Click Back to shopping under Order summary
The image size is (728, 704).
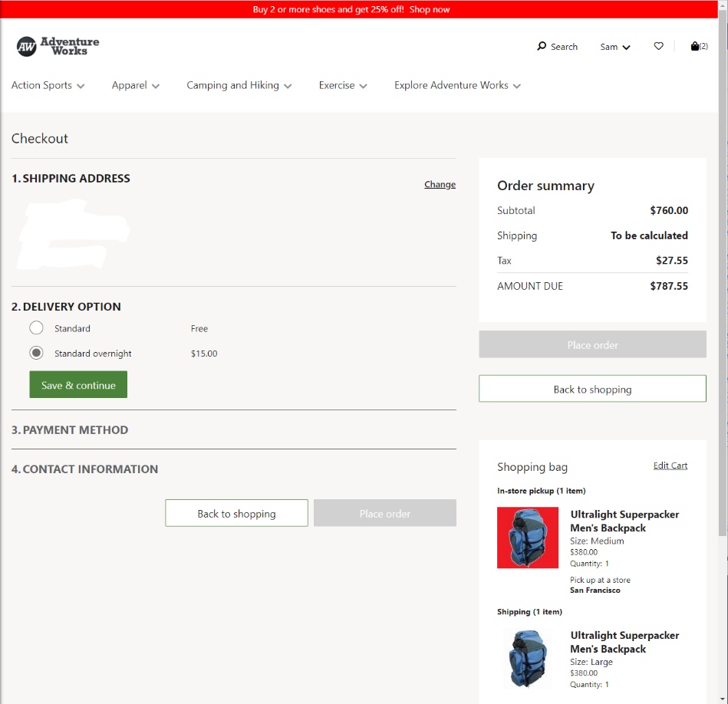tap(592, 389)
